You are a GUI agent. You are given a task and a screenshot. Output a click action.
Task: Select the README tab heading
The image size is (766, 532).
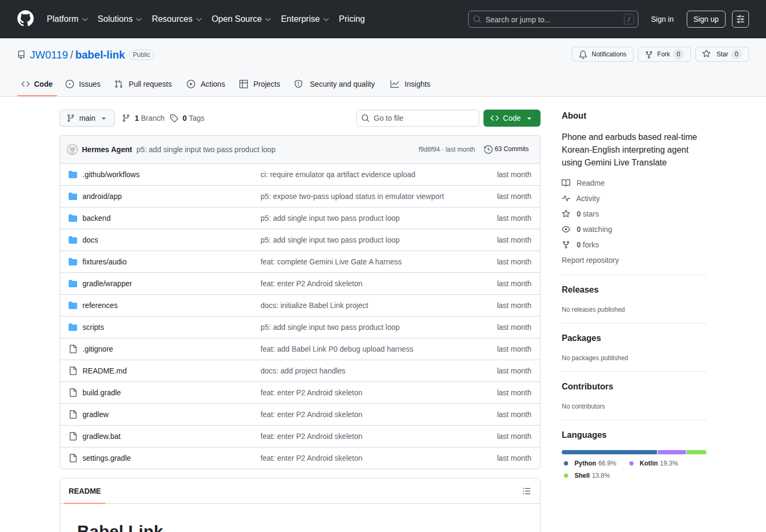point(85,491)
